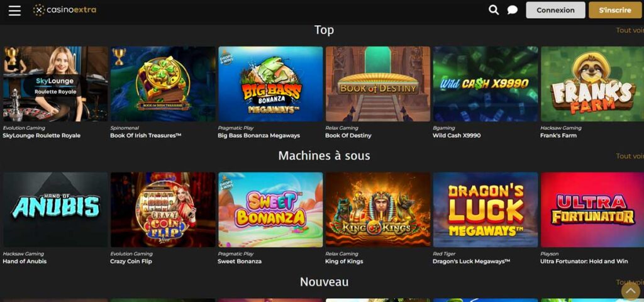Viewport: 644px width, 302px height.
Task: Open Frank's Farm game thumbnail
Action: [592, 84]
